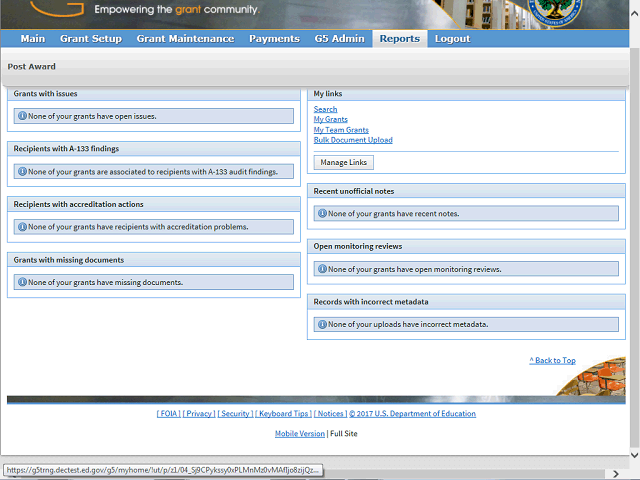Click the info icon in A-133 findings panel
The image size is (640, 480).
22,171
